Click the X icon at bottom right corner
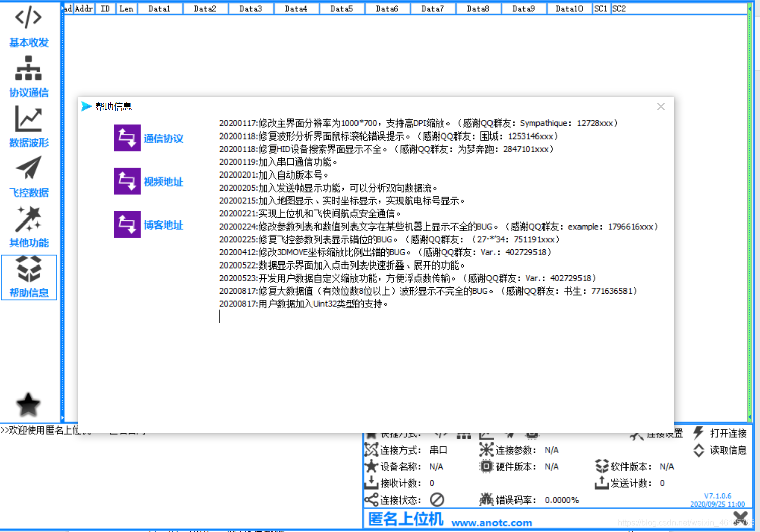 pos(741,519)
